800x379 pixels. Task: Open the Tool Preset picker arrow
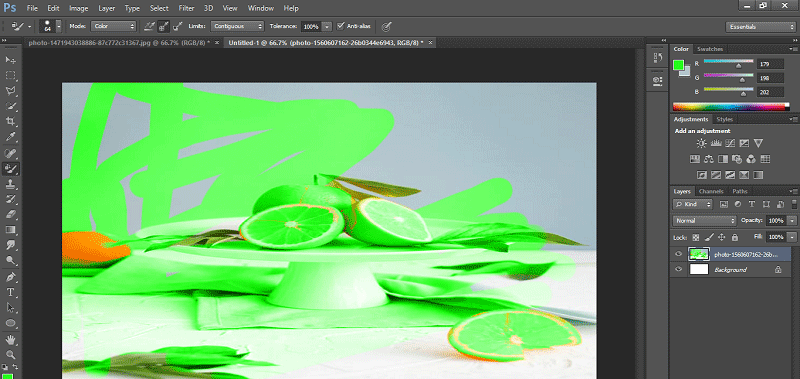pos(30,26)
